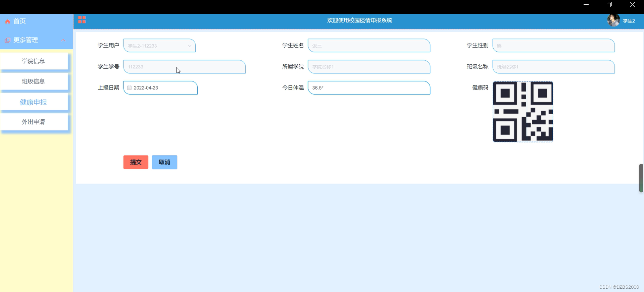Click the 更多管理 copy icon
This screenshot has width=644, height=292.
click(8, 40)
